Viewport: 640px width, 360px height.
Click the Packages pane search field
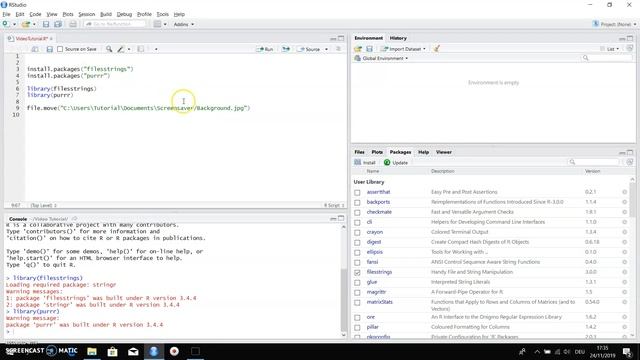(x=593, y=162)
